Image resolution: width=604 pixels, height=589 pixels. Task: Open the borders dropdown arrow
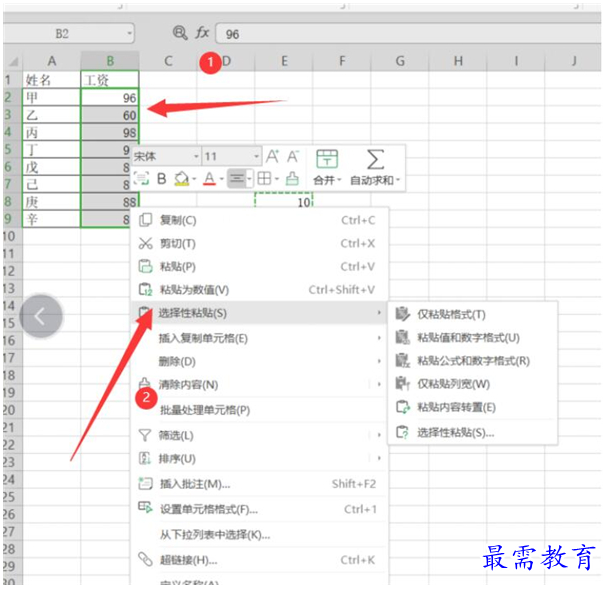[277, 179]
